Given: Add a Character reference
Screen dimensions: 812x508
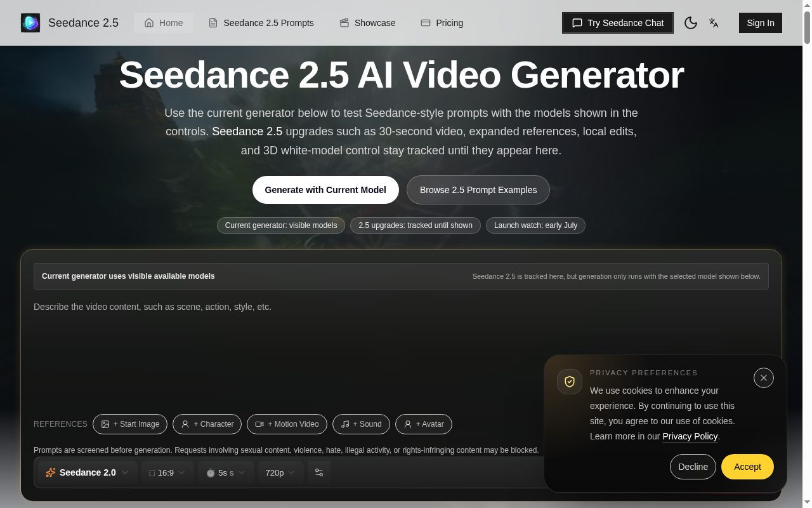Looking at the screenshot, I should coord(207,424).
